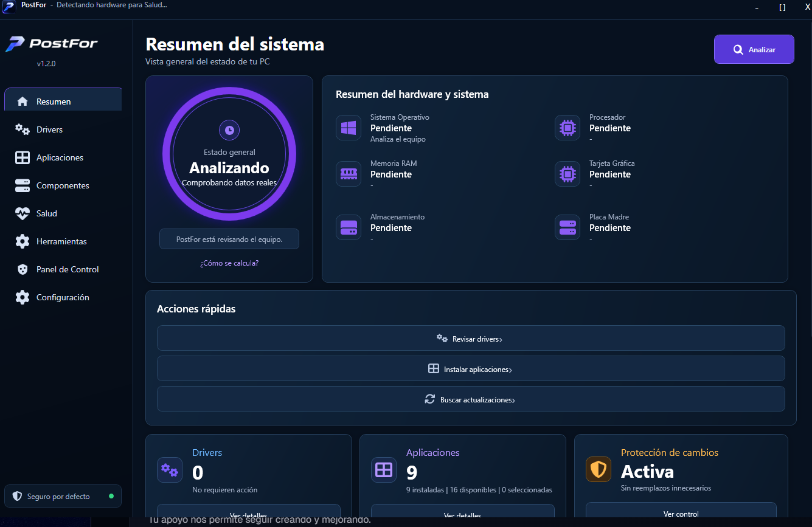Open the Resumen section
This screenshot has width=812, height=527.
[63, 100]
